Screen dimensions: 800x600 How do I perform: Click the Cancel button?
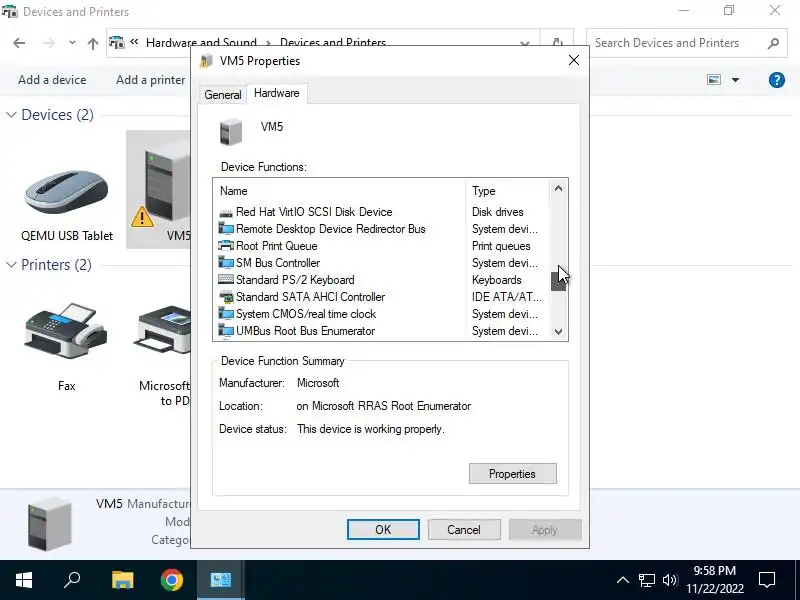pyautogui.click(x=464, y=530)
